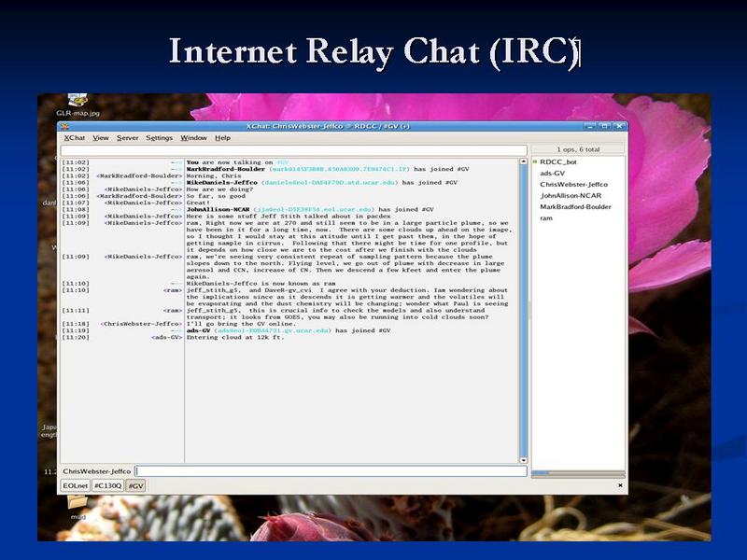Click the user list lag meter bar
The image size is (747, 560).
coord(578,473)
